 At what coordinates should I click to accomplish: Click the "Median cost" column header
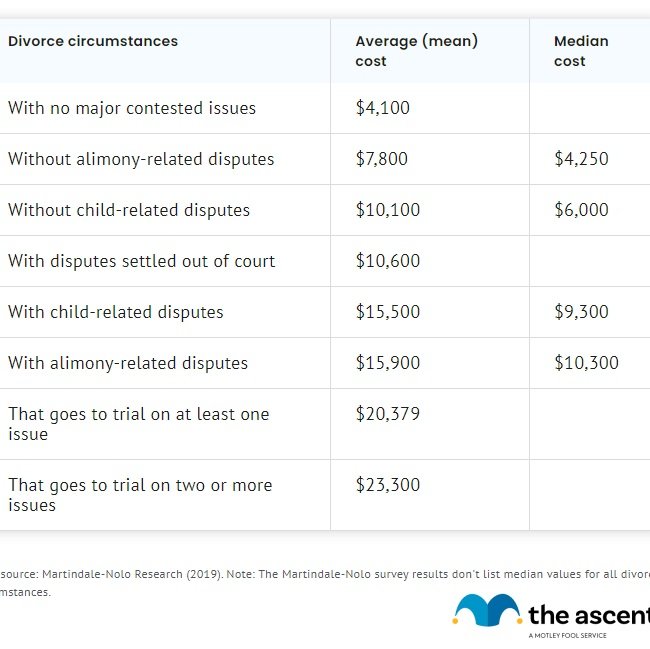coord(581,51)
